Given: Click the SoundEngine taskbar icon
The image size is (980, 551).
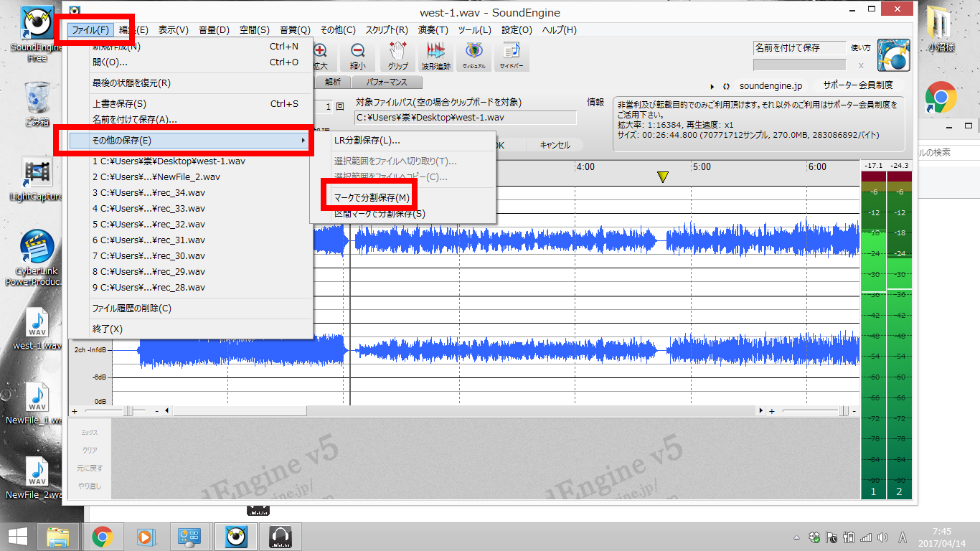Looking at the screenshot, I should (236, 536).
